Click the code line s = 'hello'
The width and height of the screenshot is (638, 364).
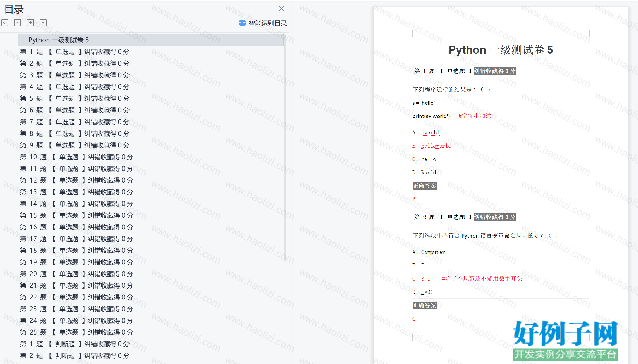coord(424,103)
